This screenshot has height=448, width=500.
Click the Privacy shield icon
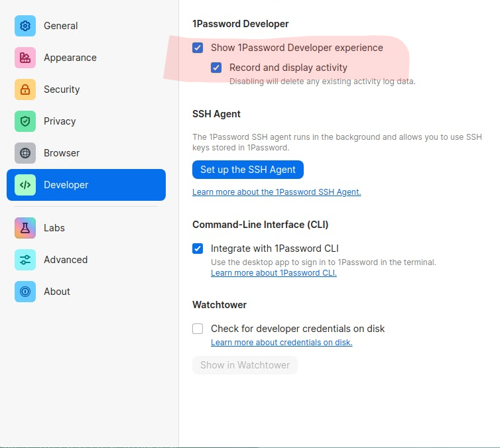click(25, 121)
